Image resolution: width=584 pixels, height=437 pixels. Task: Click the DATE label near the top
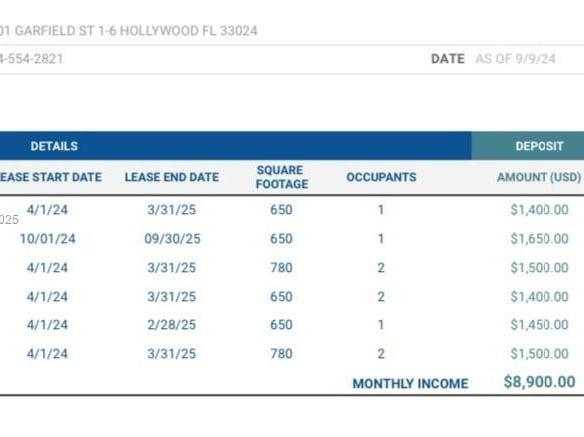pos(448,59)
